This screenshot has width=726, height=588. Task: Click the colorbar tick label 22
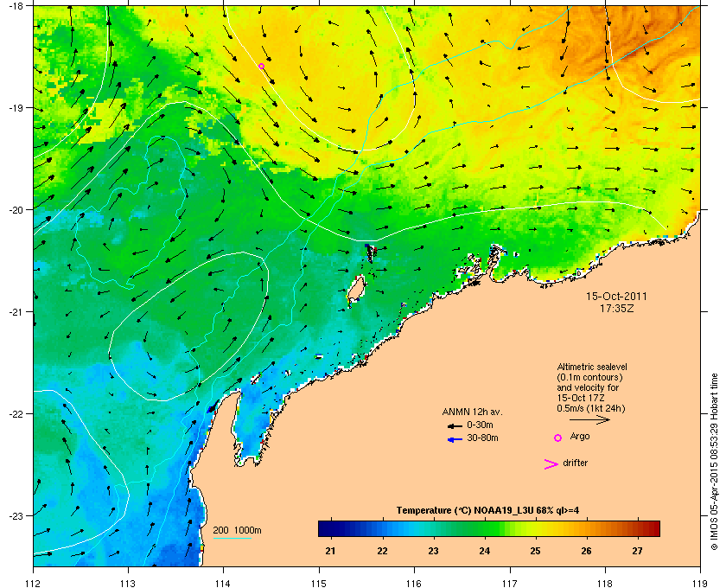pos(382,551)
